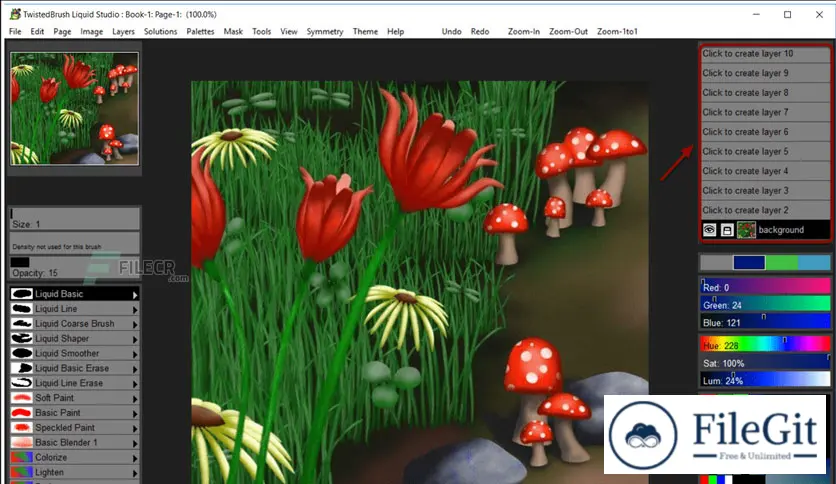Adjust the Green color slider

765,304
